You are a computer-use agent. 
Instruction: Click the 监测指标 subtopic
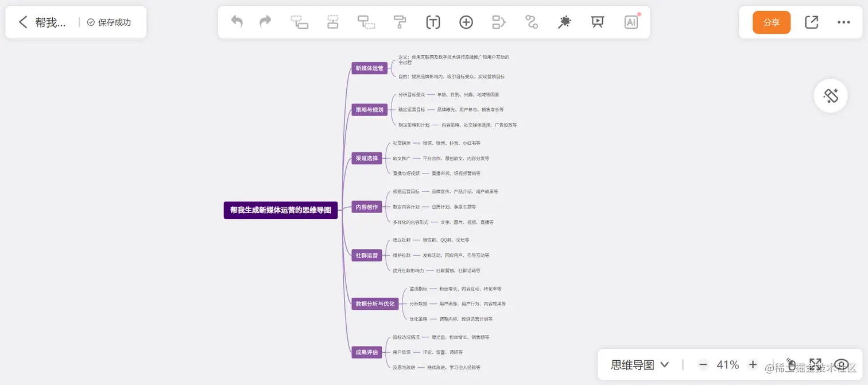[x=418, y=288]
